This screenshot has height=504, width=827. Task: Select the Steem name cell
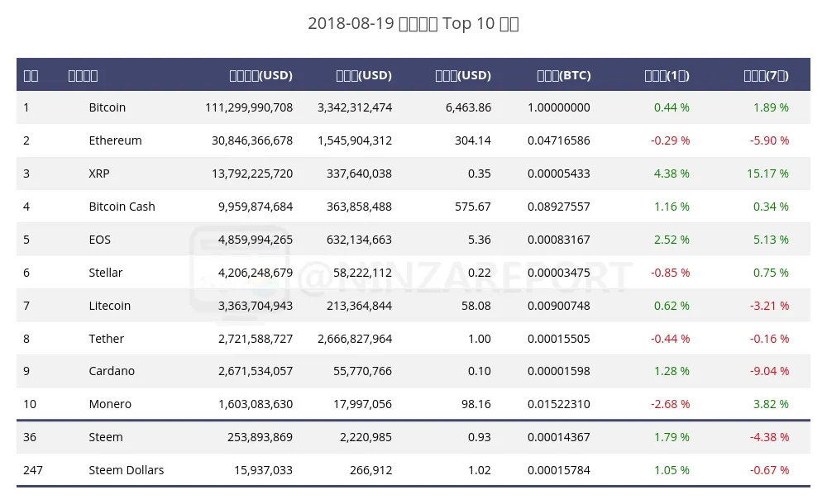coord(106,438)
